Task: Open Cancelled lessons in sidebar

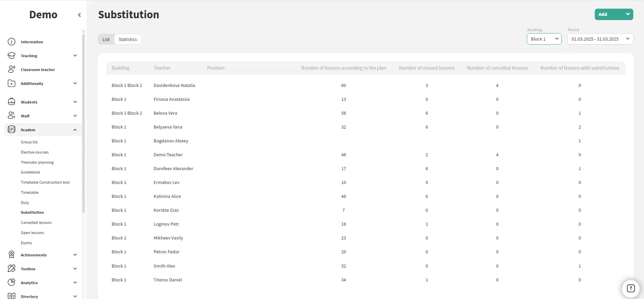Action: point(36,223)
